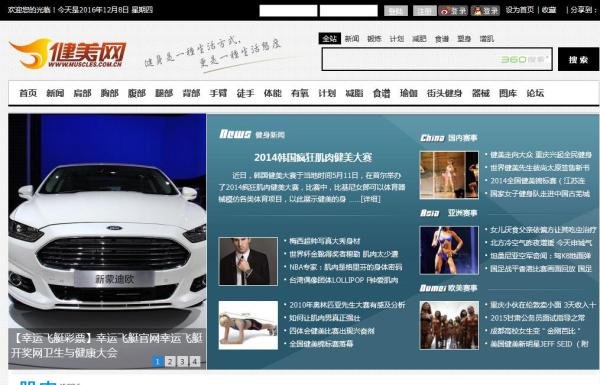Select the 计划 search scope tab above search box
This screenshot has height=385, width=600.
coord(397,39)
